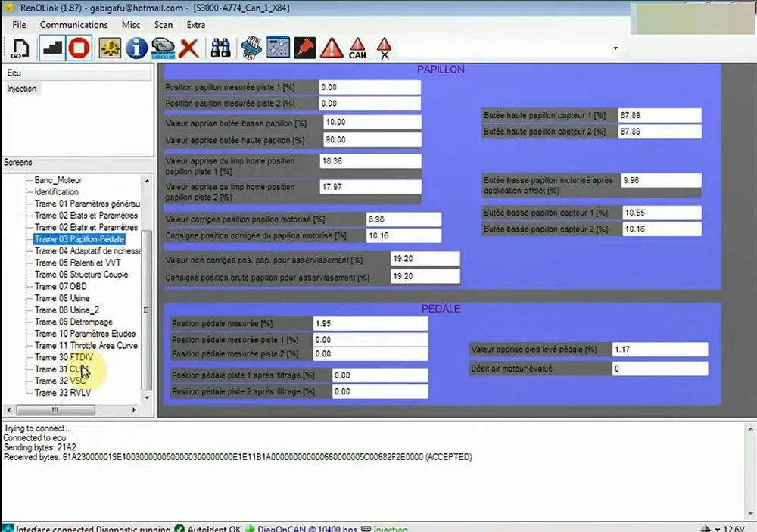Click the red X cancel icon
Screen dimensions: 757x532
[188, 48]
